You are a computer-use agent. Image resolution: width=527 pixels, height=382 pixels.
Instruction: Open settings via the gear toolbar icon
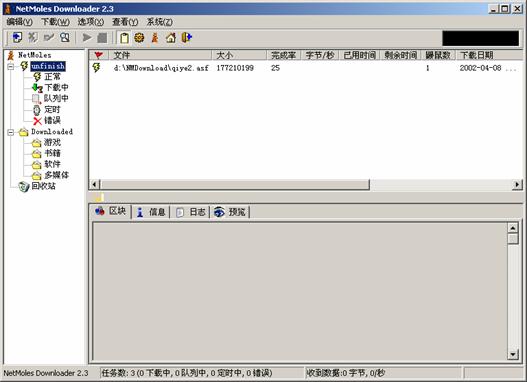(x=139, y=38)
